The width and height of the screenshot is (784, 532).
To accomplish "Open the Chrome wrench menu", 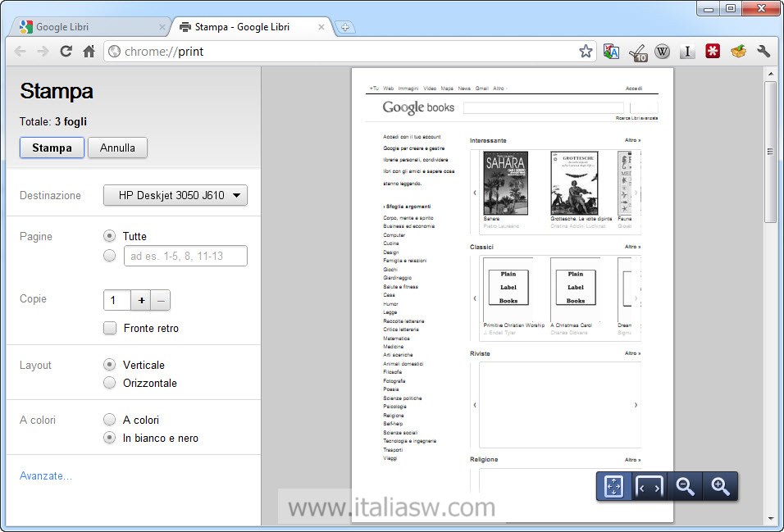I will click(763, 52).
